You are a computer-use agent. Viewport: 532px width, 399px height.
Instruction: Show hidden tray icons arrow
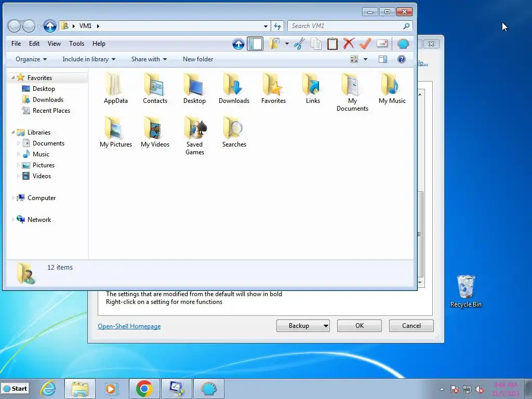(442, 389)
